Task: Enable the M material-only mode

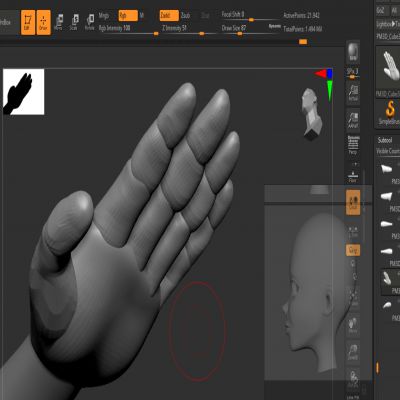Action: click(142, 15)
